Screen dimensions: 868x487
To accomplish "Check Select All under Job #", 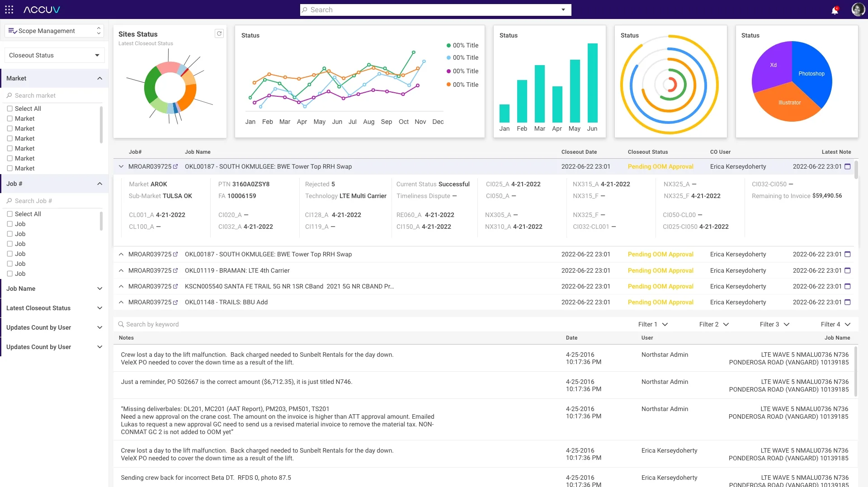I will (9, 214).
